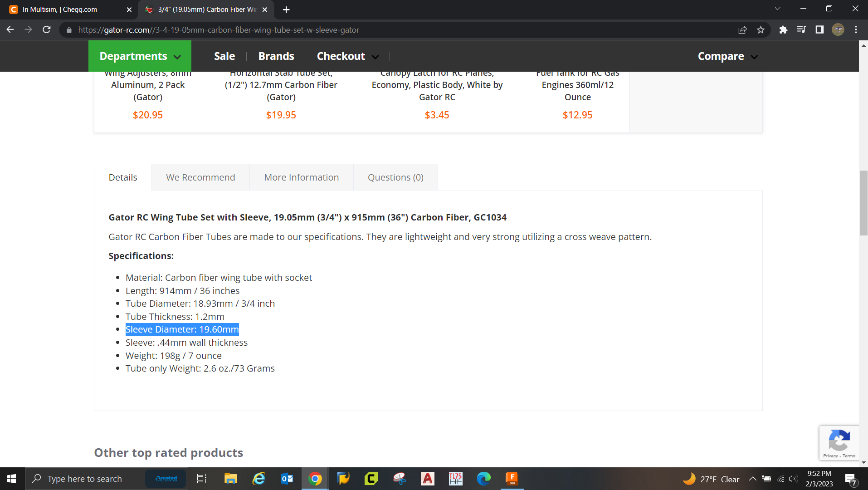
Task: Open the Amsted taskbar toolbar
Action: [x=166, y=479]
